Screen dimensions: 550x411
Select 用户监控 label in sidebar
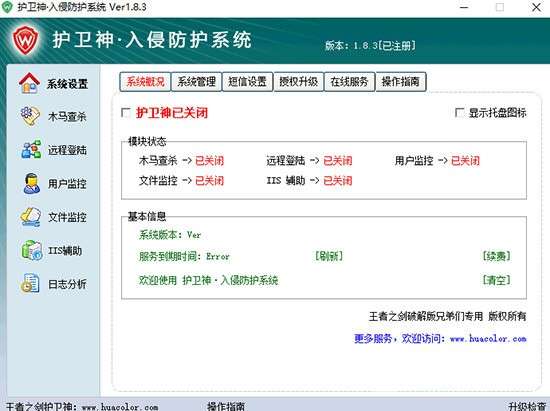coord(67,184)
